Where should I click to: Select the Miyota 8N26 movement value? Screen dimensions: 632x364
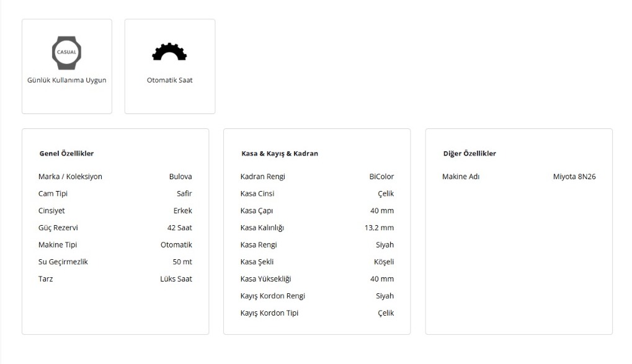tap(574, 177)
